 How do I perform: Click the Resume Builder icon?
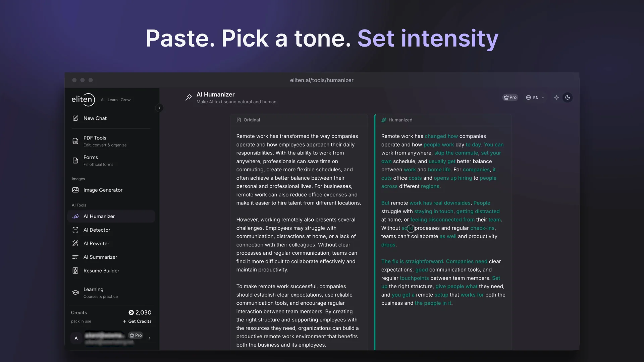(x=75, y=271)
